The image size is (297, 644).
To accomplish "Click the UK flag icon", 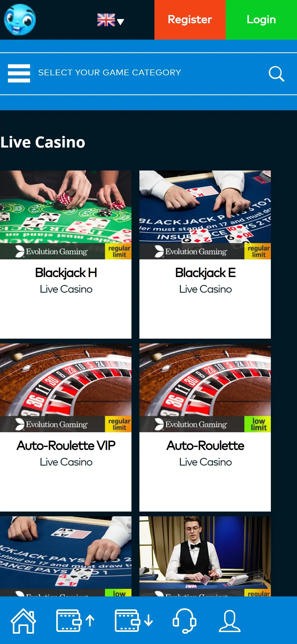I will point(106,20).
